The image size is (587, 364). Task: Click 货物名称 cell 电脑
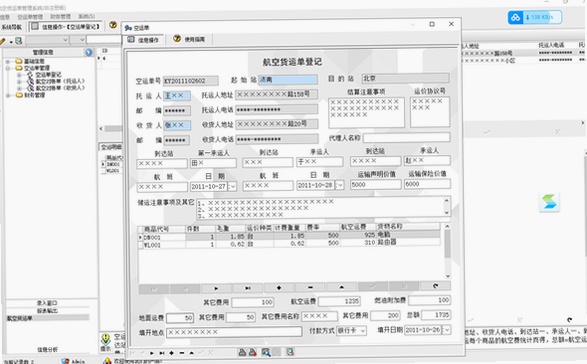click(408, 235)
